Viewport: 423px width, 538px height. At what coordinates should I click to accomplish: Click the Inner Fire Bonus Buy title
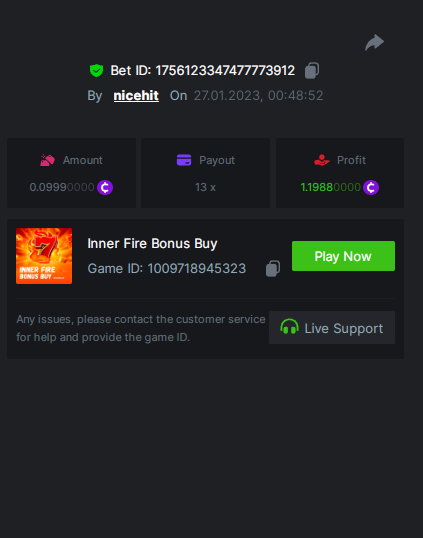pyautogui.click(x=152, y=244)
